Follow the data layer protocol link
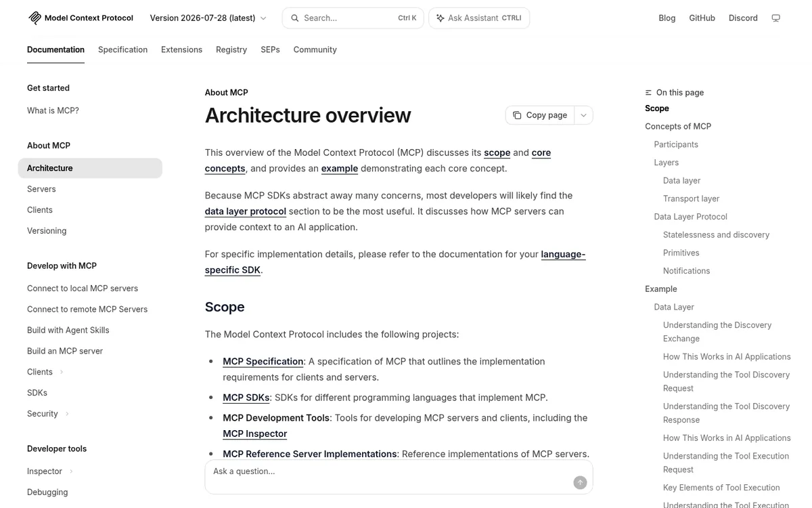 [246, 211]
